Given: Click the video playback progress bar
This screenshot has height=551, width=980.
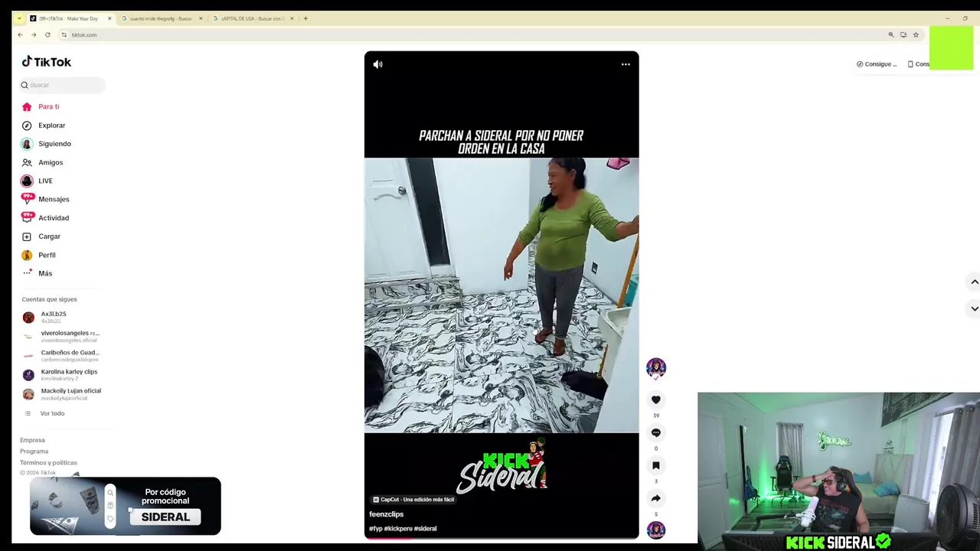Looking at the screenshot, I should pos(501,538).
